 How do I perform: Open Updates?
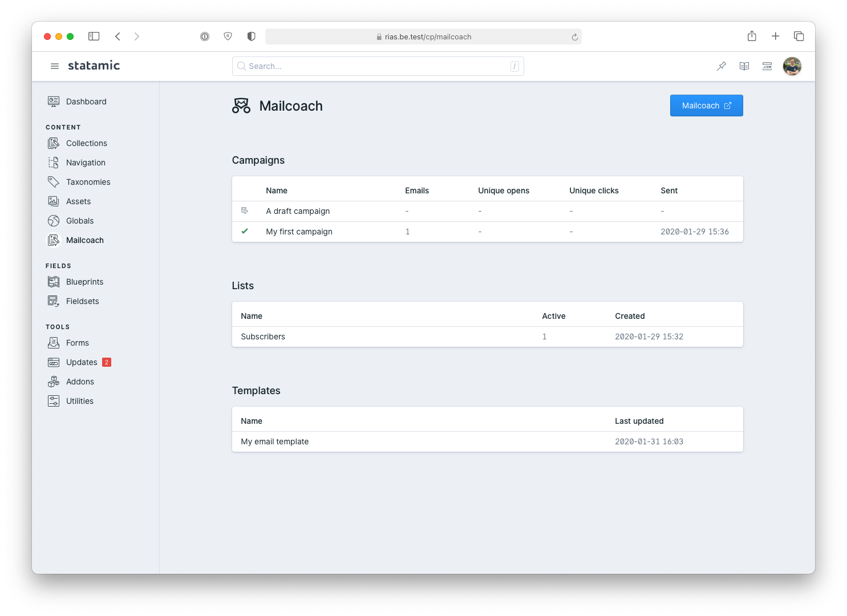pyautogui.click(x=82, y=362)
